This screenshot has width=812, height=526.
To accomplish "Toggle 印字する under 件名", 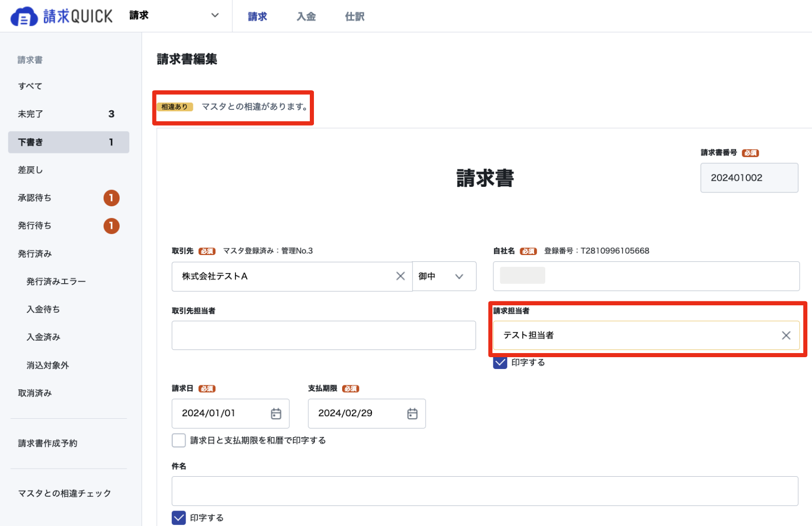I will point(179,518).
